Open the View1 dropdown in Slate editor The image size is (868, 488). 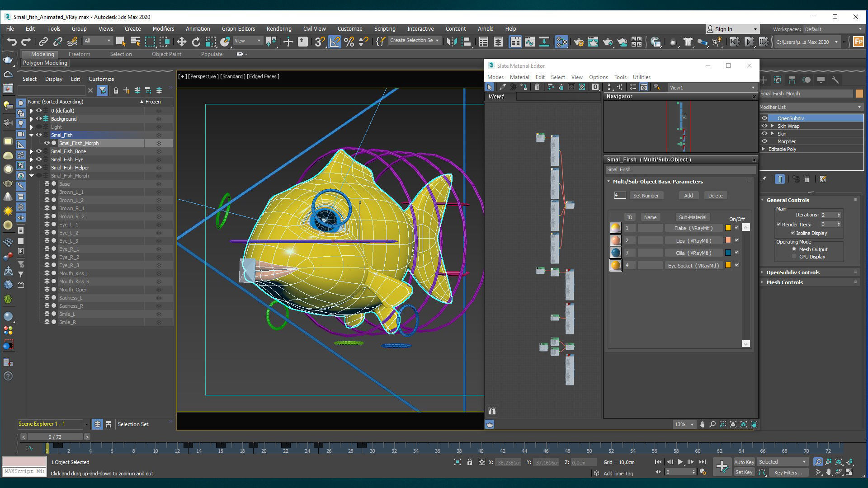[712, 88]
